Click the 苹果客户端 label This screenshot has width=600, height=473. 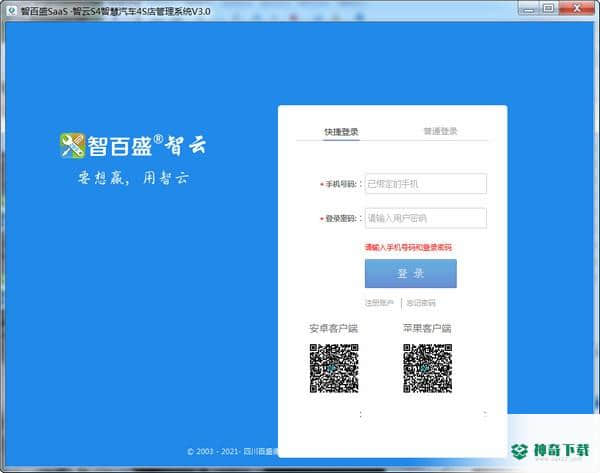click(x=427, y=328)
